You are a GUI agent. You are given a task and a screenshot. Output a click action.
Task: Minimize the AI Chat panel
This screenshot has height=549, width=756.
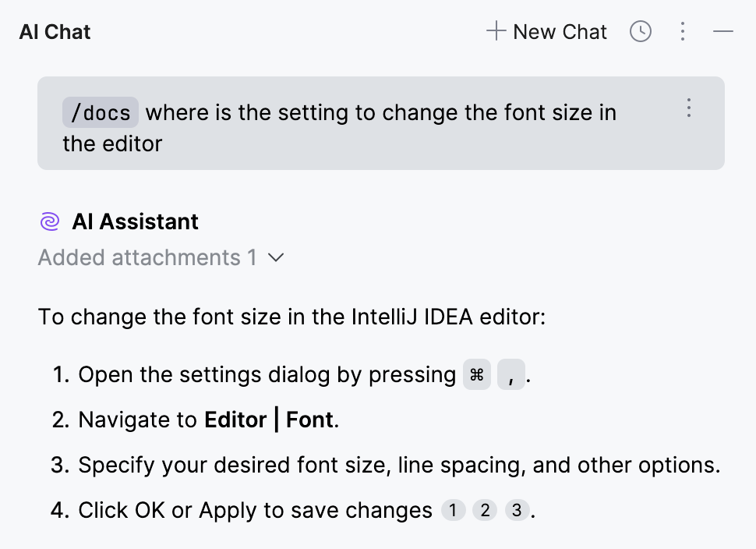[x=723, y=31]
